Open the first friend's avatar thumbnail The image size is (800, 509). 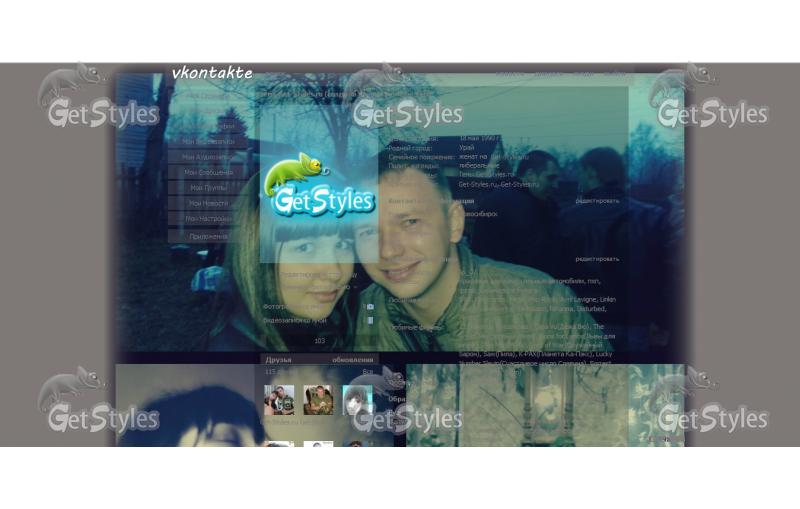279,400
